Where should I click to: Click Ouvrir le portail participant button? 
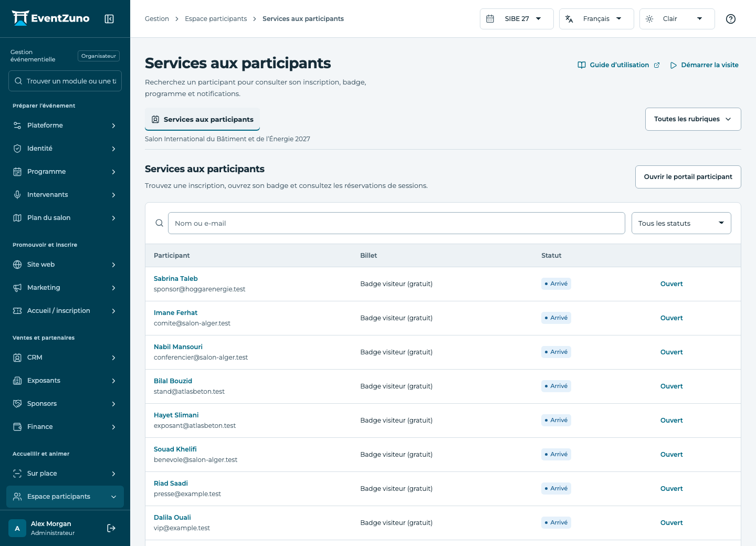688,177
